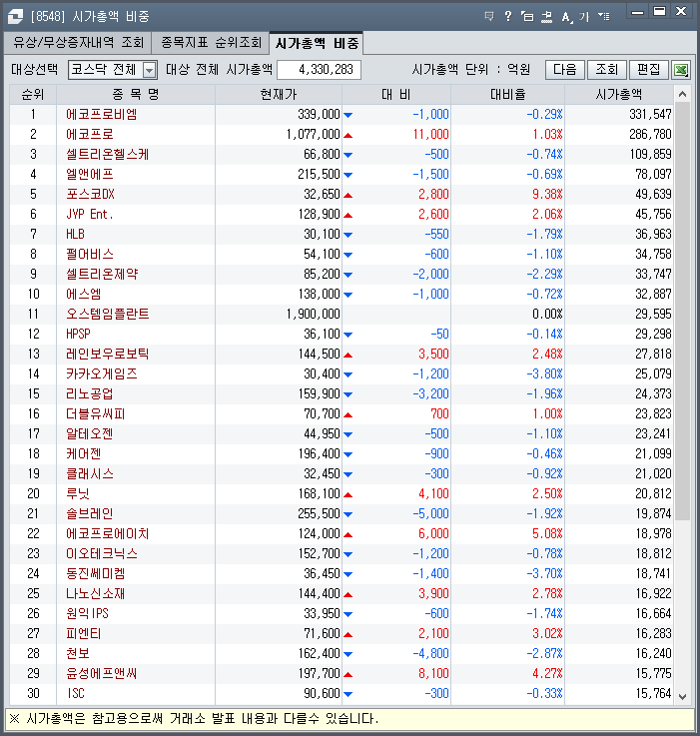Select the 에코프로 row name
This screenshot has height=736, width=700.
tap(90, 134)
